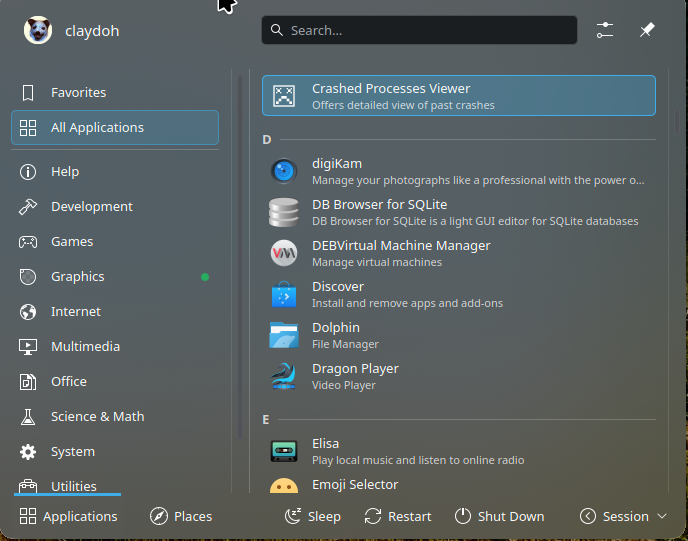Click the claydoh user avatar
The height and width of the screenshot is (541, 688).
tap(38, 30)
